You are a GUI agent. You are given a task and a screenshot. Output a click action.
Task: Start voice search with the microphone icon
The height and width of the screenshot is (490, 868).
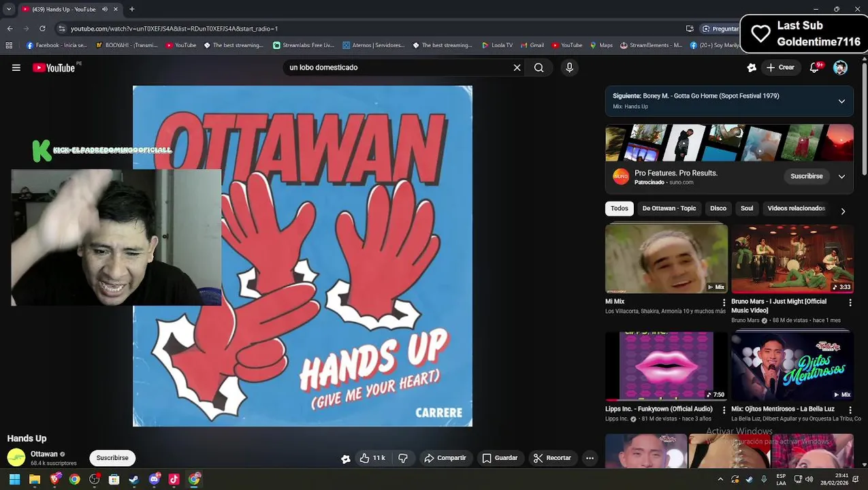570,67
